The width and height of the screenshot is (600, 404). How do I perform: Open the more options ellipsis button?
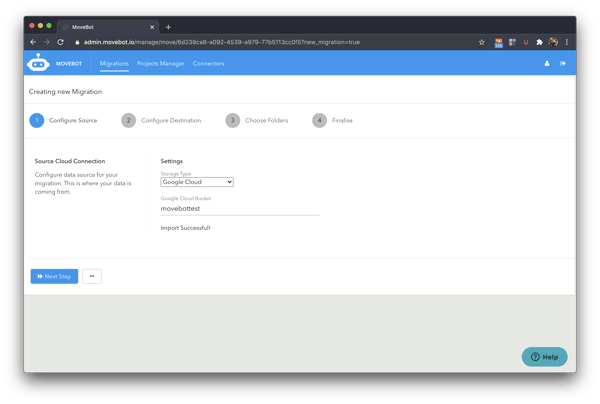point(91,276)
